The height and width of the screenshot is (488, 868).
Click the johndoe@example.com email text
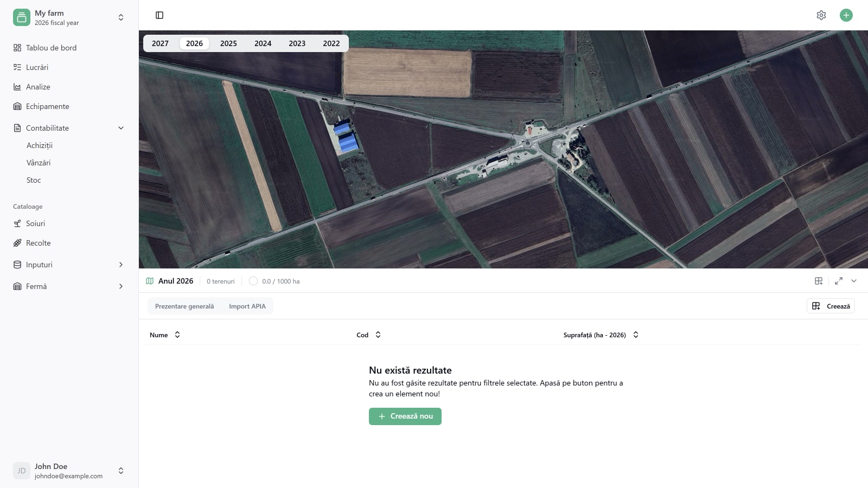[68, 476]
